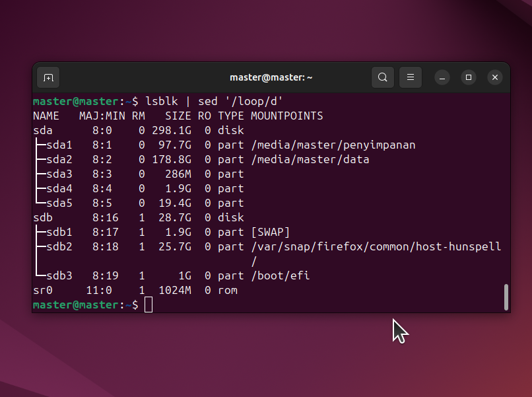Click the 178.8G size value
This screenshot has width=532, height=397.
click(x=172, y=160)
